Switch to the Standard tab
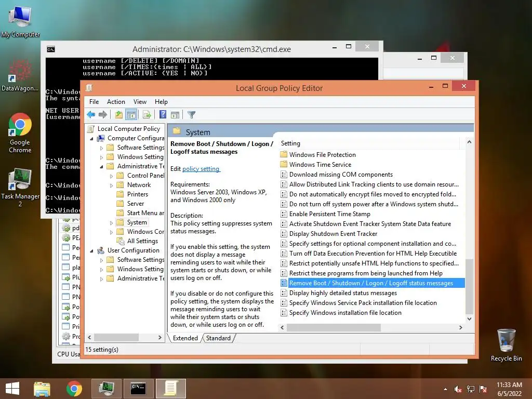Image resolution: width=532 pixels, height=399 pixels. click(218, 338)
